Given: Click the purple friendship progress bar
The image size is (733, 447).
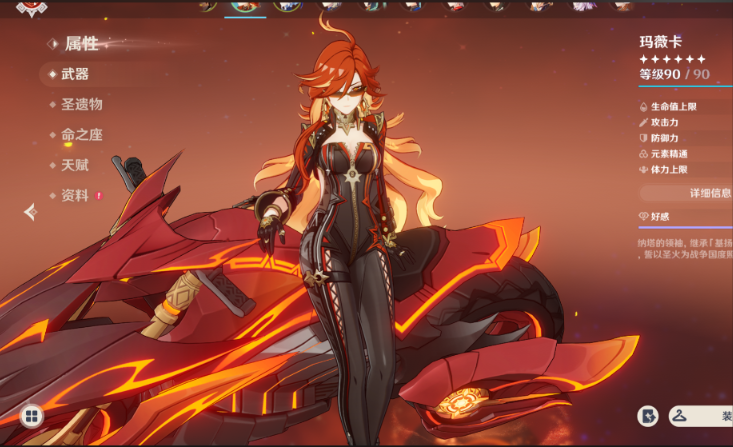Looking at the screenshot, I should point(685,228).
